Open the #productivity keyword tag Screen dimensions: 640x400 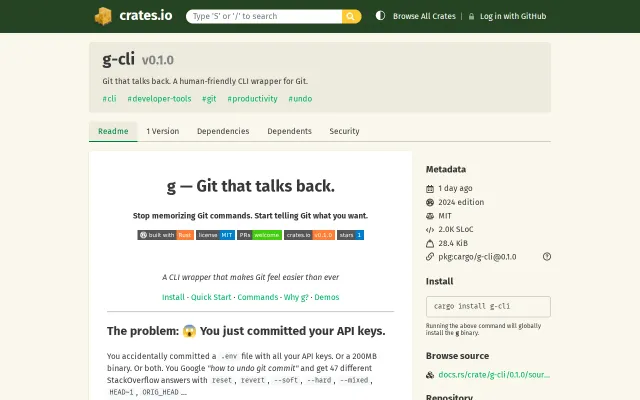[252, 99]
